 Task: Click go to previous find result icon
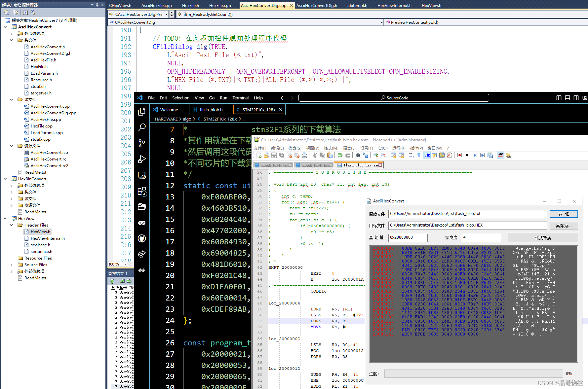[x=122, y=281]
